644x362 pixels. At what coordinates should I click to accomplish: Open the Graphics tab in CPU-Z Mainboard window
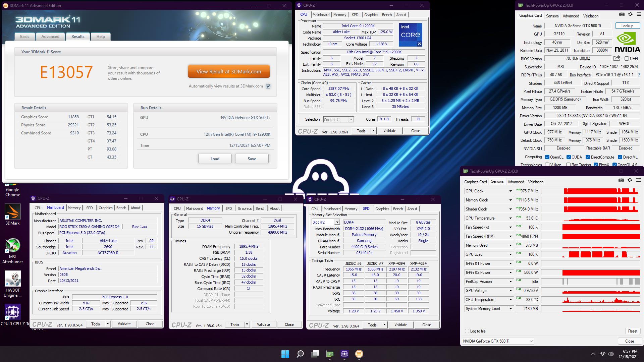(105, 208)
